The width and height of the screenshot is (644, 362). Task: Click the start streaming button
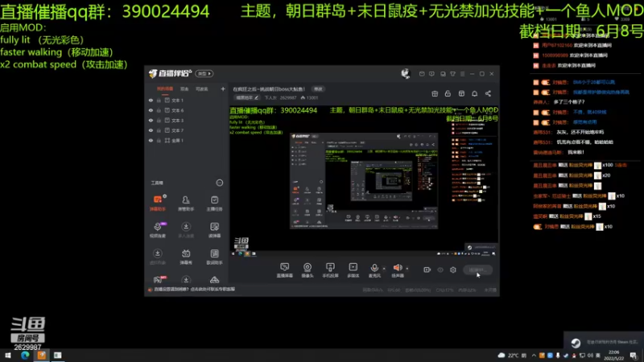(x=477, y=269)
